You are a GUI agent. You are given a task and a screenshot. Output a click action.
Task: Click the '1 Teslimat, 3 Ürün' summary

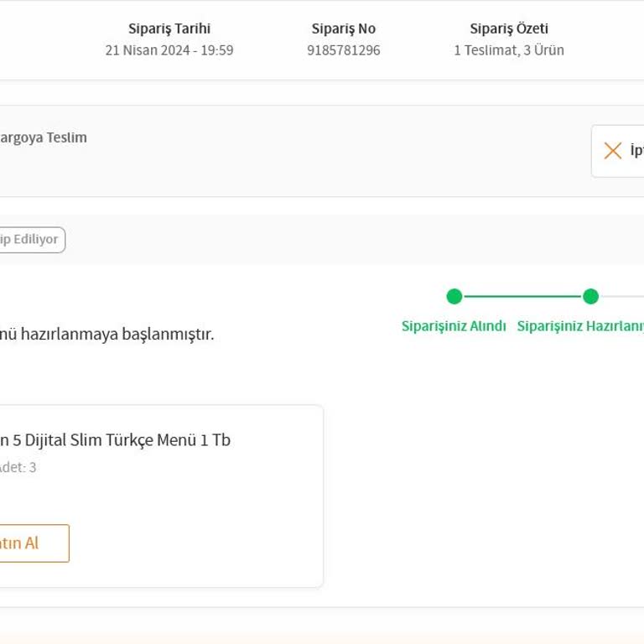click(509, 50)
